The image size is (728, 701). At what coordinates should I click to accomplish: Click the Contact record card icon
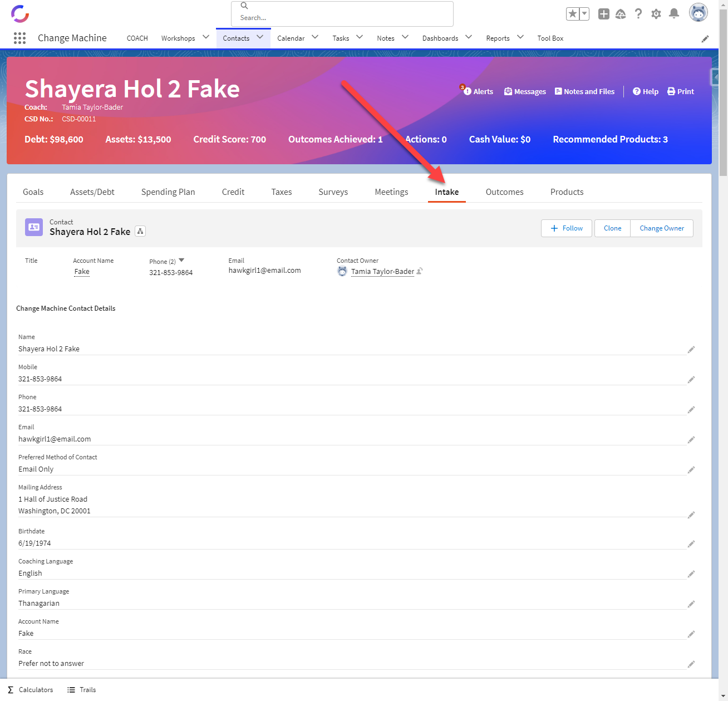(x=34, y=227)
